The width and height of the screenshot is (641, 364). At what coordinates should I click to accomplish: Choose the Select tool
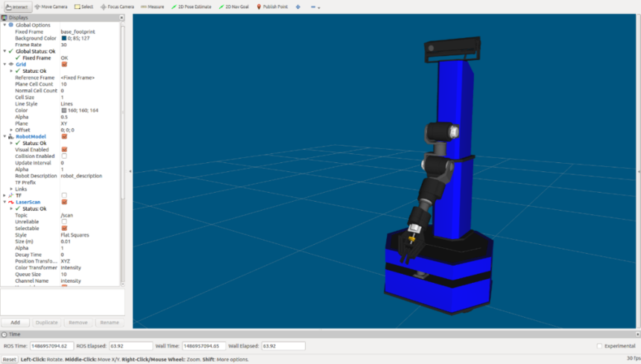pyautogui.click(x=83, y=7)
